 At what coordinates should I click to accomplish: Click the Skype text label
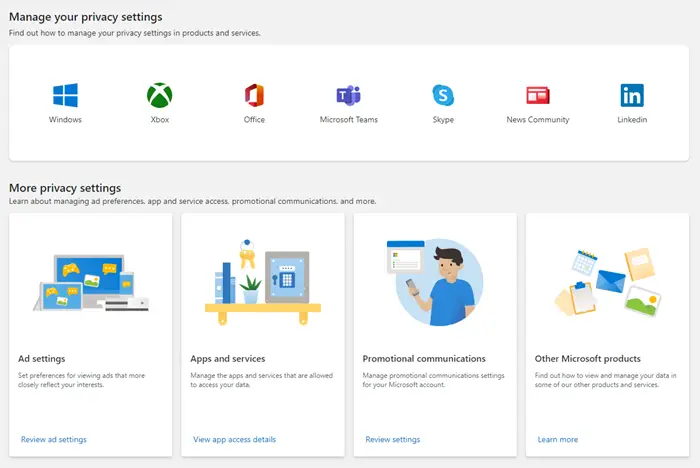pyautogui.click(x=443, y=120)
